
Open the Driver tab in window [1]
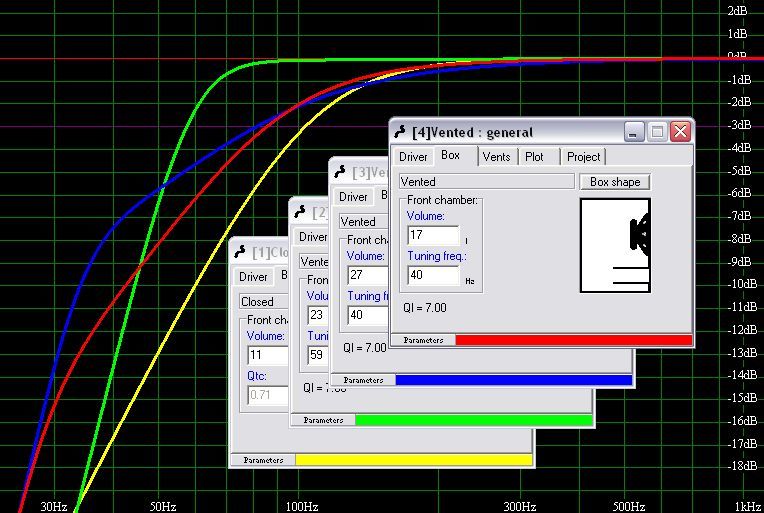253,277
